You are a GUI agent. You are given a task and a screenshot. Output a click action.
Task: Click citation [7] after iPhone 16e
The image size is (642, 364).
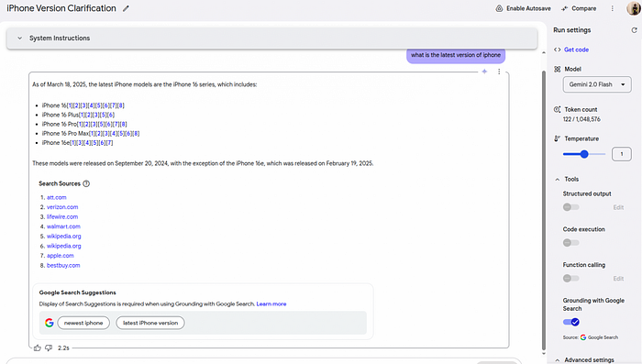point(109,143)
